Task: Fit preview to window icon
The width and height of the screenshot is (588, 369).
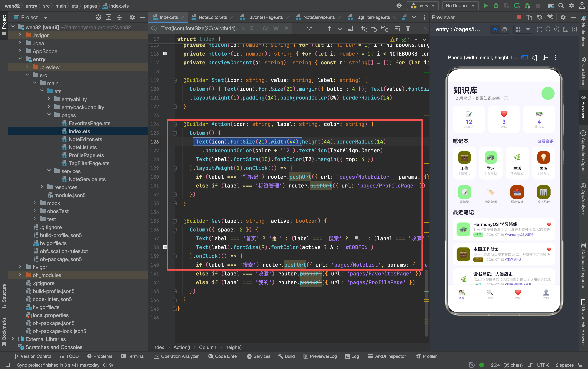Action: click(x=566, y=29)
